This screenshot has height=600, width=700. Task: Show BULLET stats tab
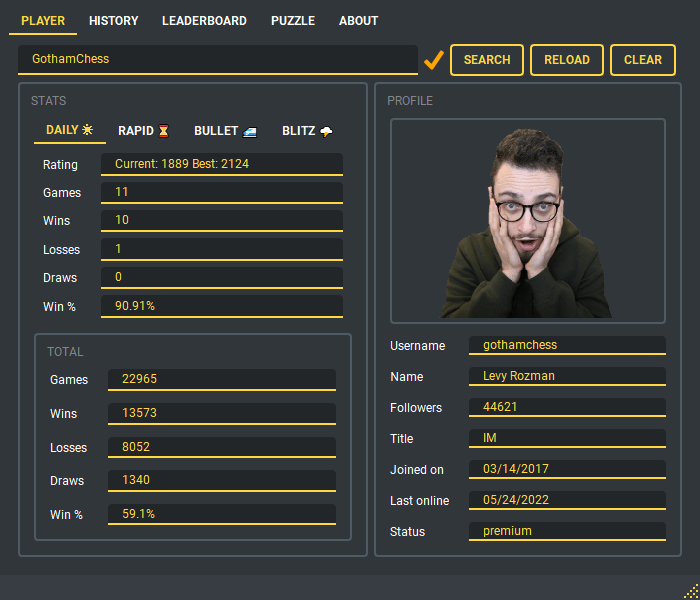coord(225,130)
